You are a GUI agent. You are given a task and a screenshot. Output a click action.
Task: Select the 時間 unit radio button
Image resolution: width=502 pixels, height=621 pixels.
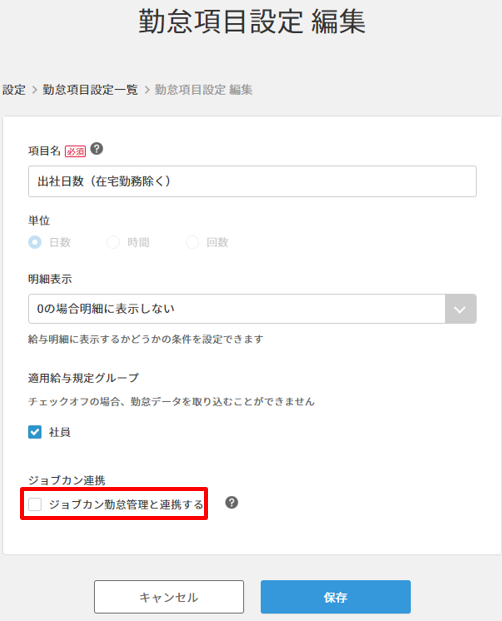113,242
